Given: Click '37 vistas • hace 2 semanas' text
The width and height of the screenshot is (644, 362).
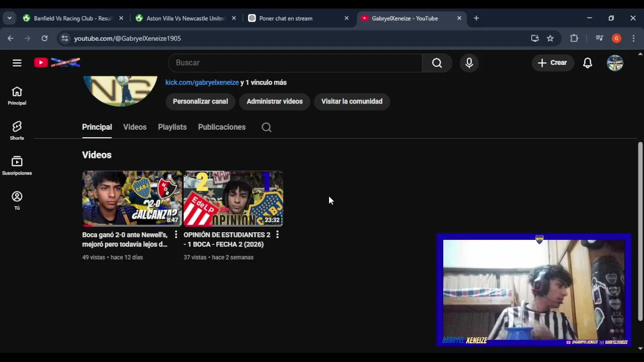Looking at the screenshot, I should click(x=218, y=257).
